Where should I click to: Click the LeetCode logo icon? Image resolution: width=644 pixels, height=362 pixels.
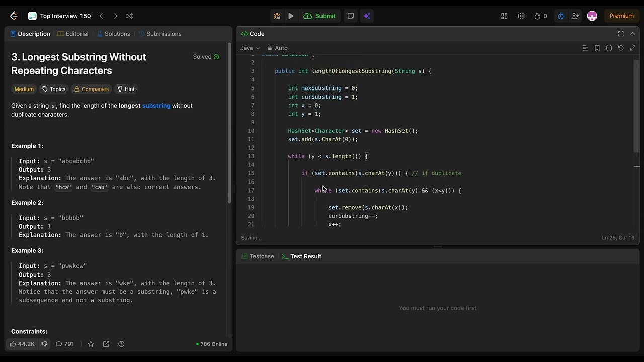coord(14,16)
